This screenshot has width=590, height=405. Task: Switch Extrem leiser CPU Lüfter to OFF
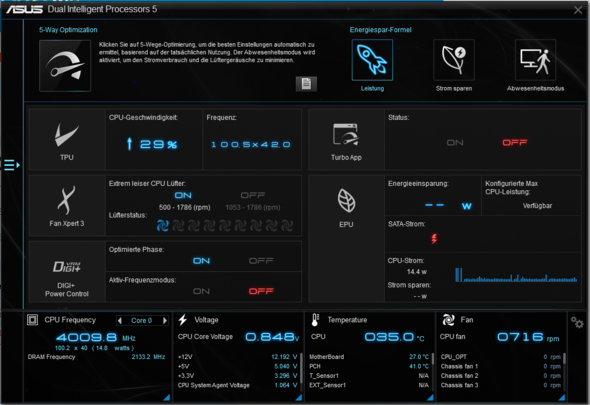pyautogui.click(x=252, y=195)
